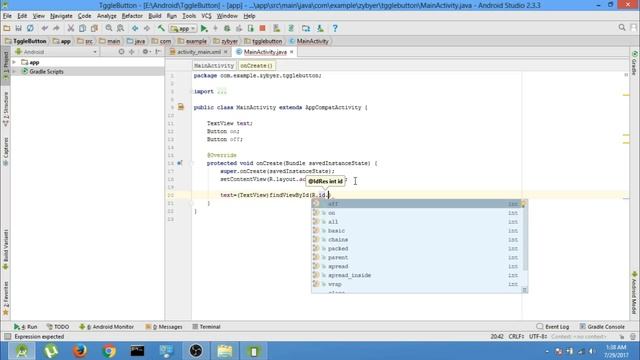
Task: Click the Cut scissors icon
Action: (71, 28)
